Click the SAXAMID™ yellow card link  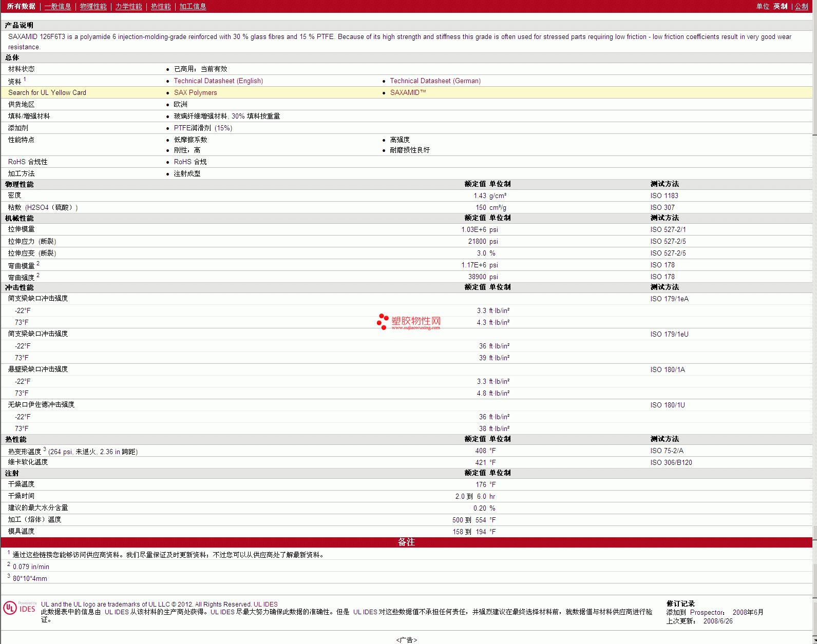(x=408, y=93)
